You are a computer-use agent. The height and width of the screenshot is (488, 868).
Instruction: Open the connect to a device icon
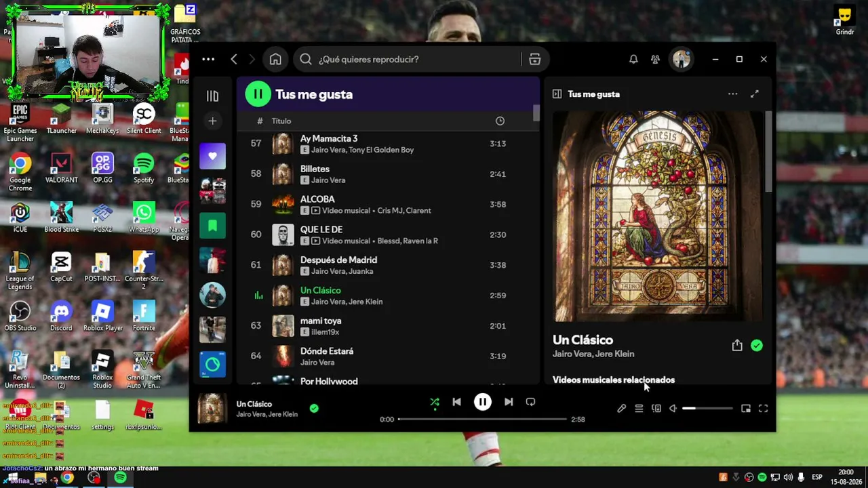[x=656, y=409]
